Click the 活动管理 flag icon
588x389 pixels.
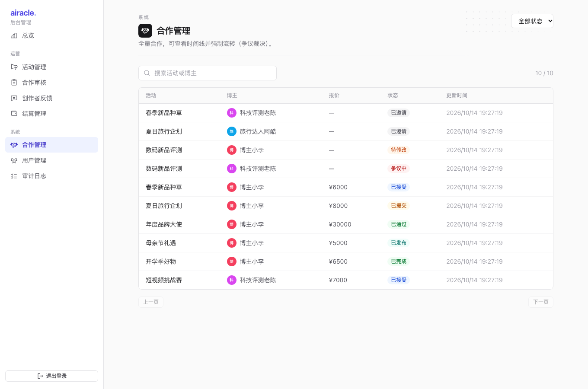pos(14,67)
